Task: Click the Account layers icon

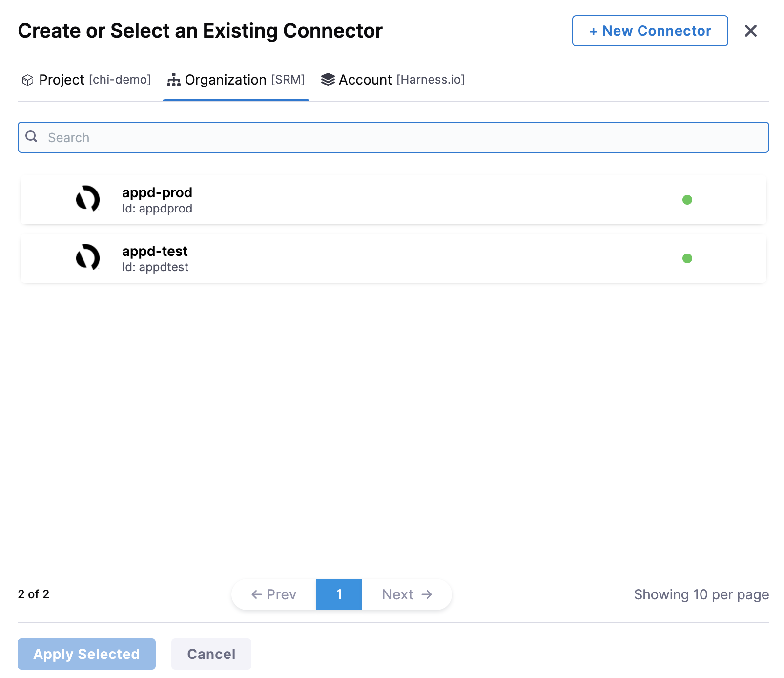Action: (328, 80)
